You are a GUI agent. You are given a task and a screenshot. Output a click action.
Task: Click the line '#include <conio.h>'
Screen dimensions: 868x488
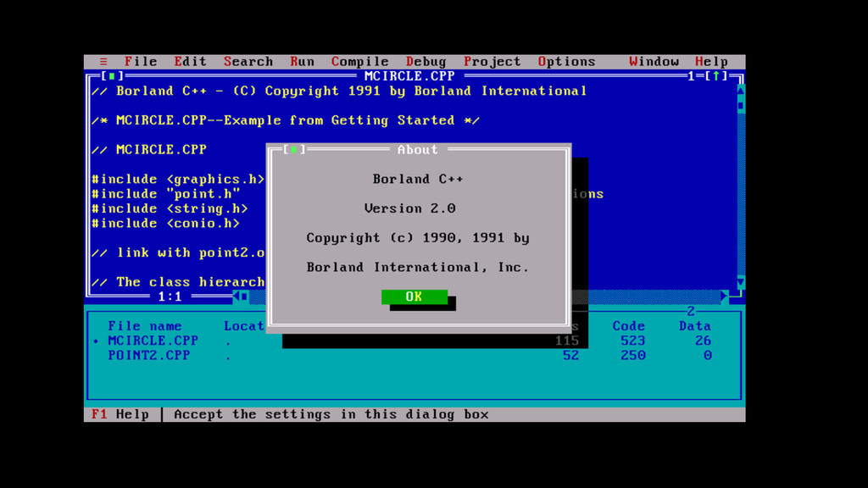165,223
